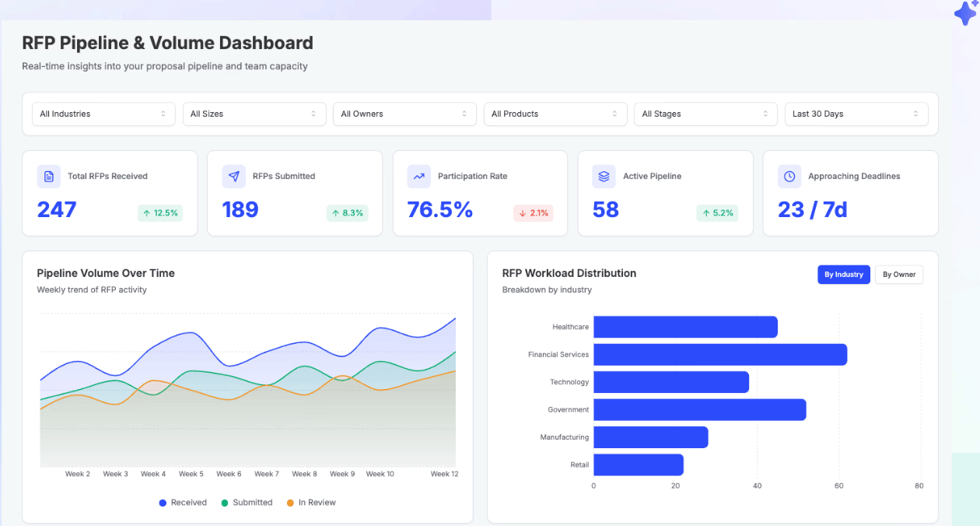Change the Last 30 Days time range
980x526 pixels.
click(856, 114)
